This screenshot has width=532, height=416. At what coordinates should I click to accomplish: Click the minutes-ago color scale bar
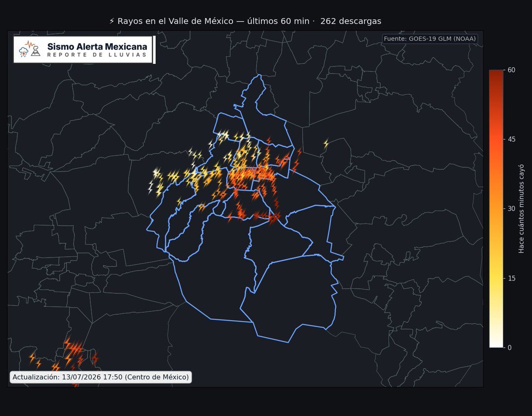(x=496, y=209)
